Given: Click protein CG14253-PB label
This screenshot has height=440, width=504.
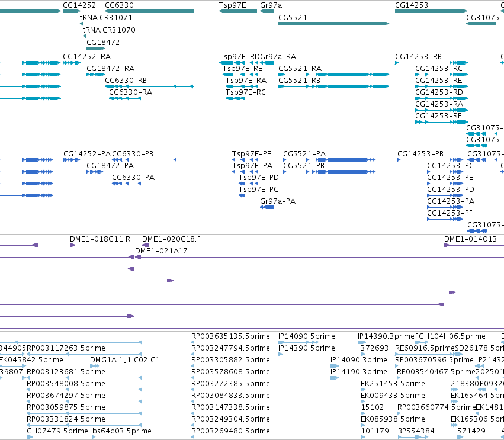Looking at the screenshot, I should (420, 154).
